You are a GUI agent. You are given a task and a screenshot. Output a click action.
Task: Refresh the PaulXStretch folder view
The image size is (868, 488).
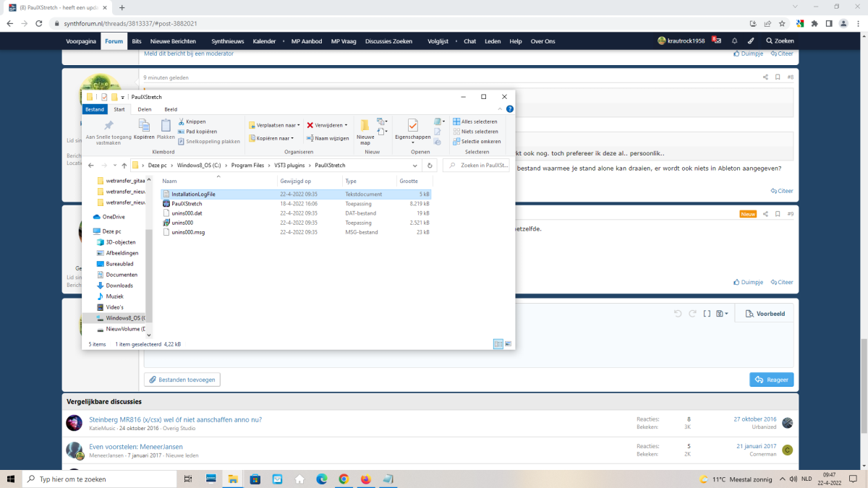[x=431, y=166]
